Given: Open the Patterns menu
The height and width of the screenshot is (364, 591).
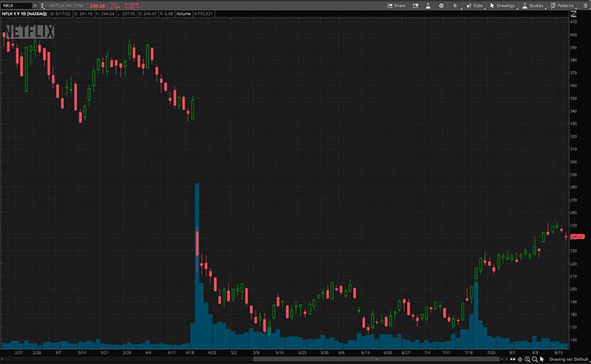Looking at the screenshot, I should (562, 5).
